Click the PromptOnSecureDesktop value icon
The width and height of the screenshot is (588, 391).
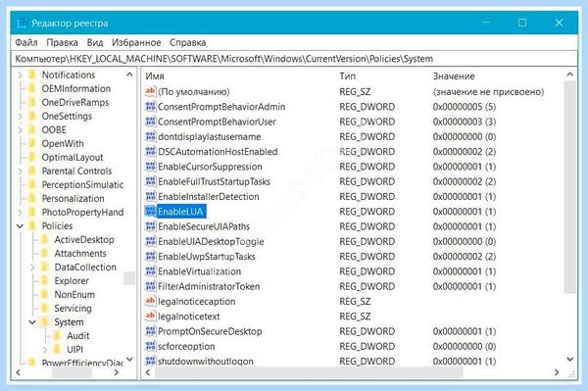(x=150, y=331)
